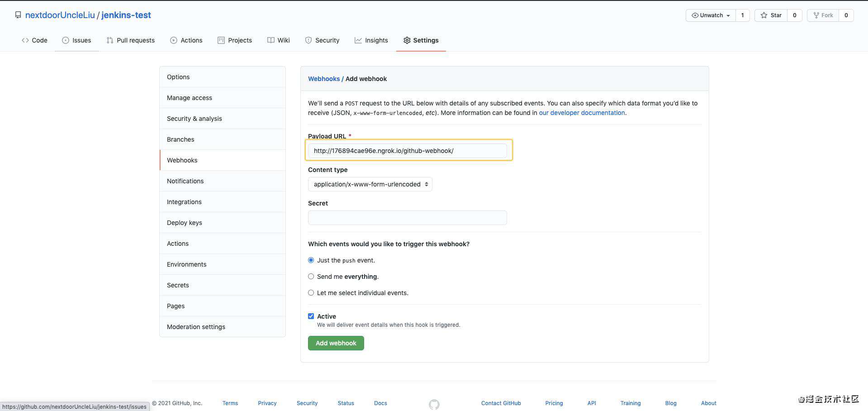Select 'Send me everything' radio option
Screen dimensions: 868x411
[311, 277]
